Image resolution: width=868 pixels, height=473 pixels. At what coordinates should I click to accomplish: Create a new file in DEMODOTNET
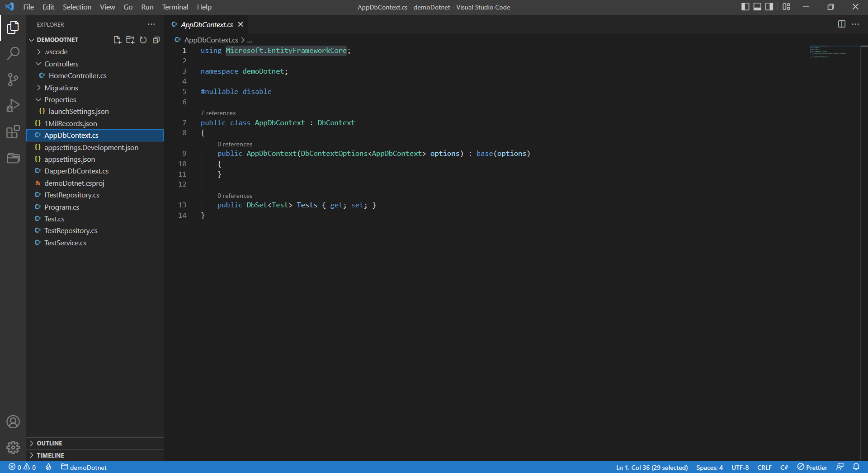click(117, 40)
